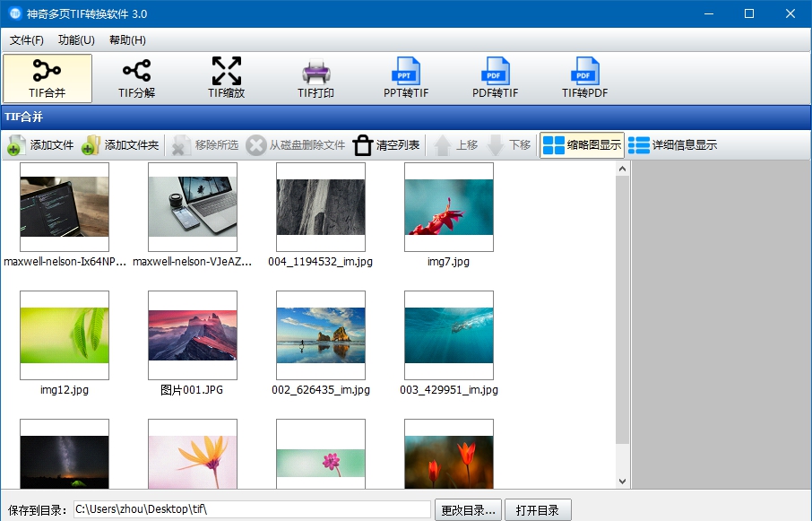Click 更改目录 to change save directory
The image size is (812, 521).
(467, 508)
